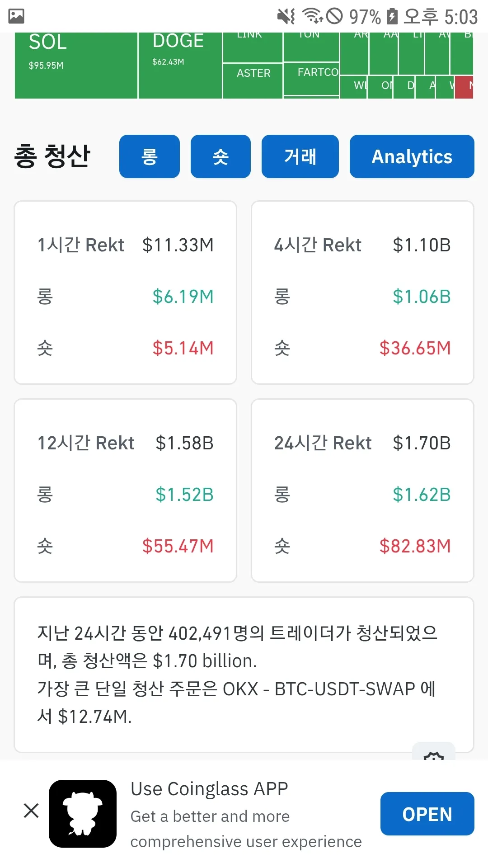Screen dimensions: 488x868
Task: Tap the settings gear icon
Action: tap(434, 754)
